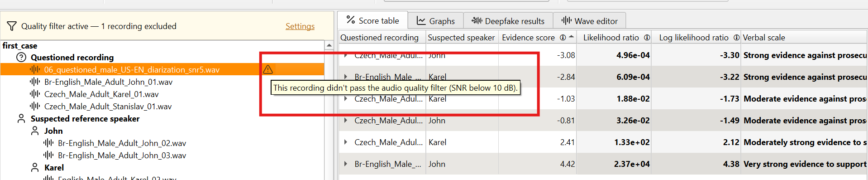Click the person icon next to John

coord(35,131)
